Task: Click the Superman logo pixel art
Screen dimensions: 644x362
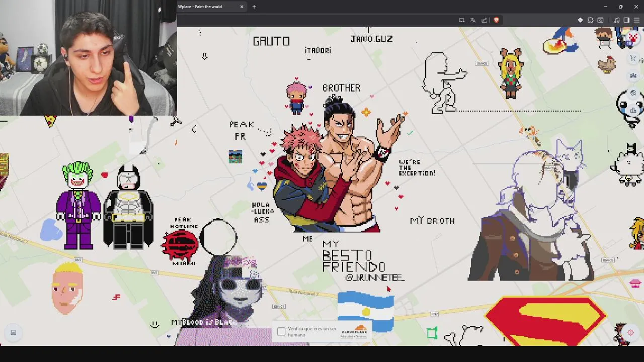Action: pos(546,321)
